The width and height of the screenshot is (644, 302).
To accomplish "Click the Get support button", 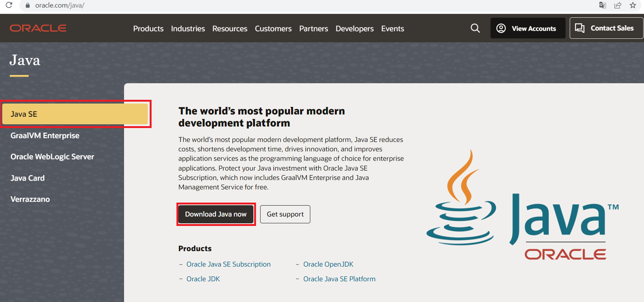I will pyautogui.click(x=285, y=214).
